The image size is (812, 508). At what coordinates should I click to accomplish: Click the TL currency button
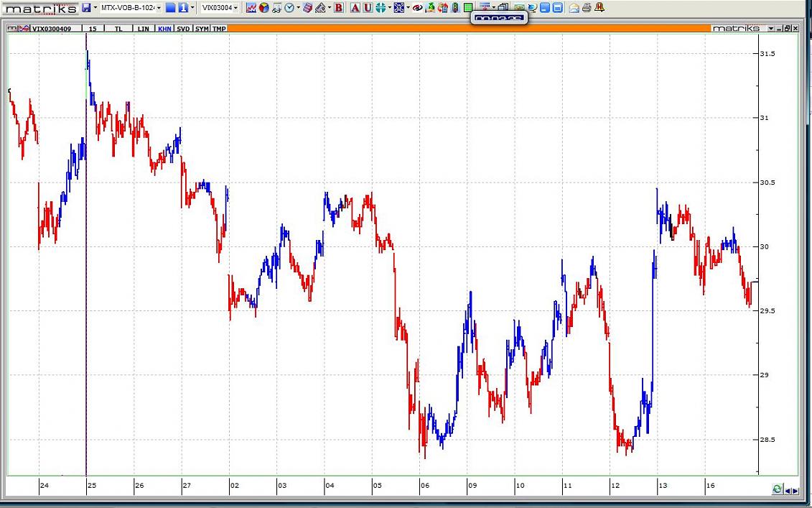(118, 29)
